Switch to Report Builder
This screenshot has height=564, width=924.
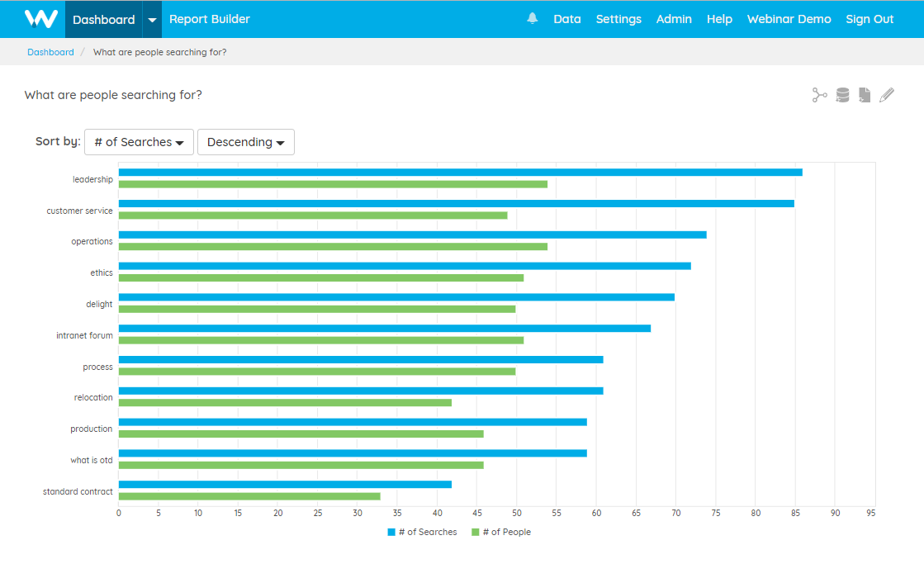click(x=209, y=19)
